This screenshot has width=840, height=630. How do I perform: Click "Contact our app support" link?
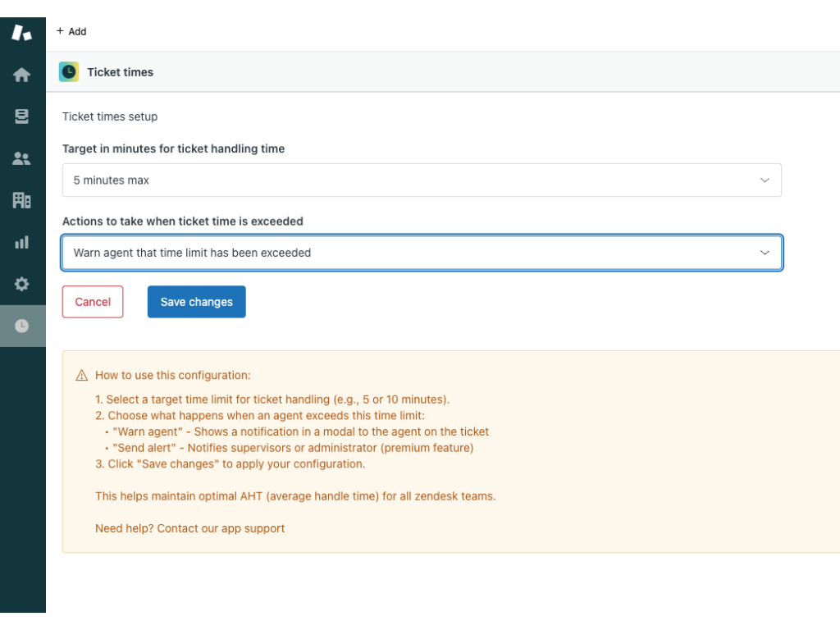[x=221, y=528]
